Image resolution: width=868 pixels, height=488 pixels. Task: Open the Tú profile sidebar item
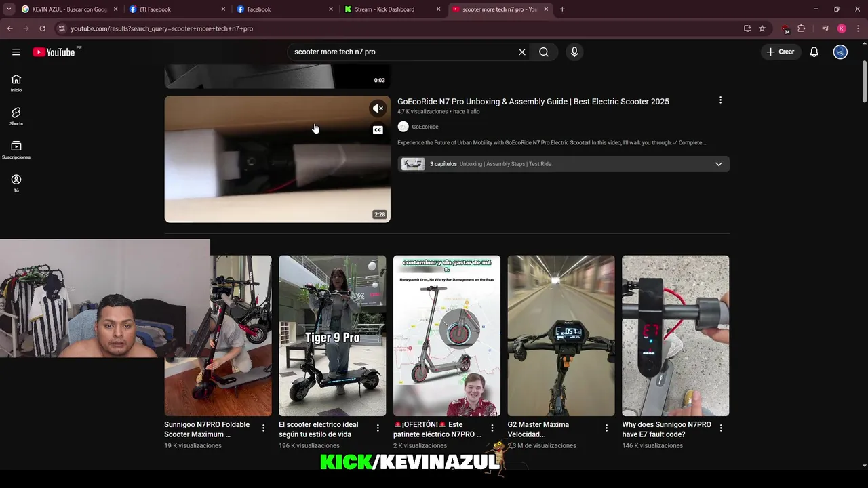pos(16,183)
